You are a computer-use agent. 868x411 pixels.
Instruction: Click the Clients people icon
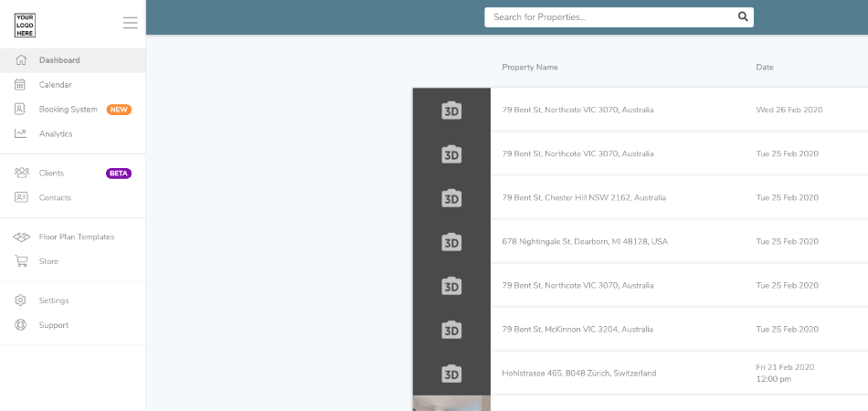(x=22, y=174)
